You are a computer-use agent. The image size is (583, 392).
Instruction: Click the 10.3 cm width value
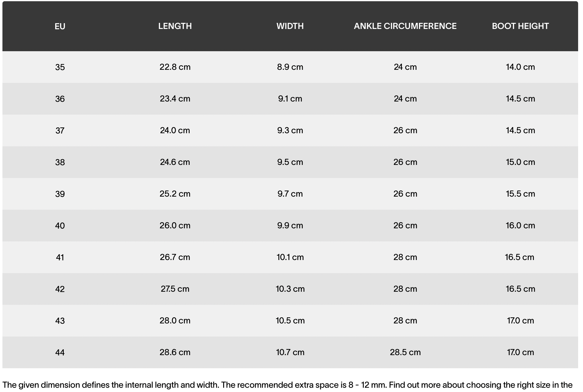pos(290,289)
